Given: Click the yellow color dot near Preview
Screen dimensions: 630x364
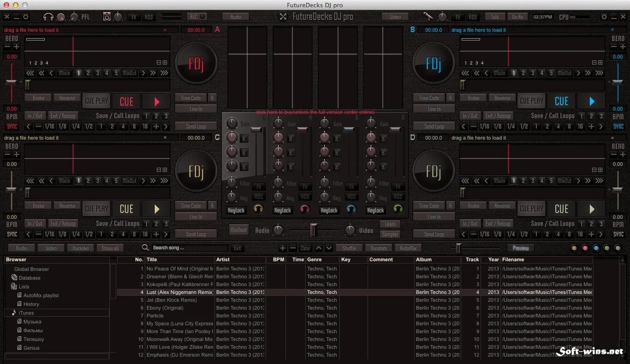Looking at the screenshot, I should tap(574, 248).
